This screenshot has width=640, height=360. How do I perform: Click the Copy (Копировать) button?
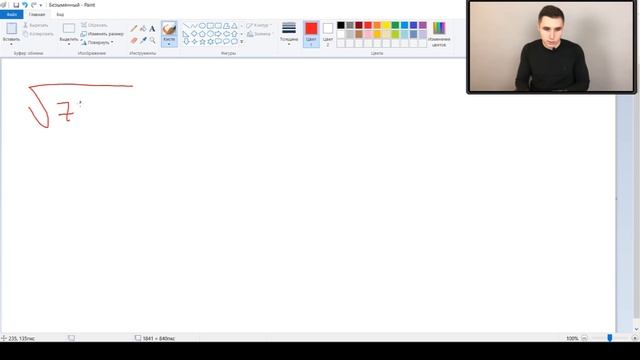tap(38, 34)
